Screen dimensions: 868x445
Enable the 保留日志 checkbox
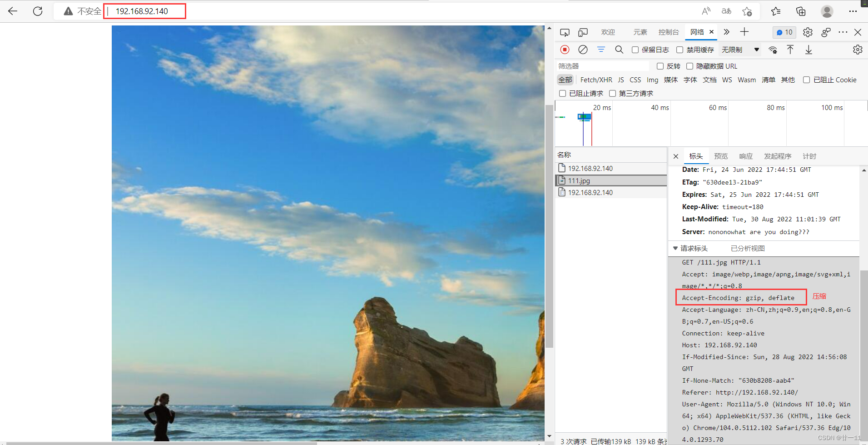(x=635, y=50)
